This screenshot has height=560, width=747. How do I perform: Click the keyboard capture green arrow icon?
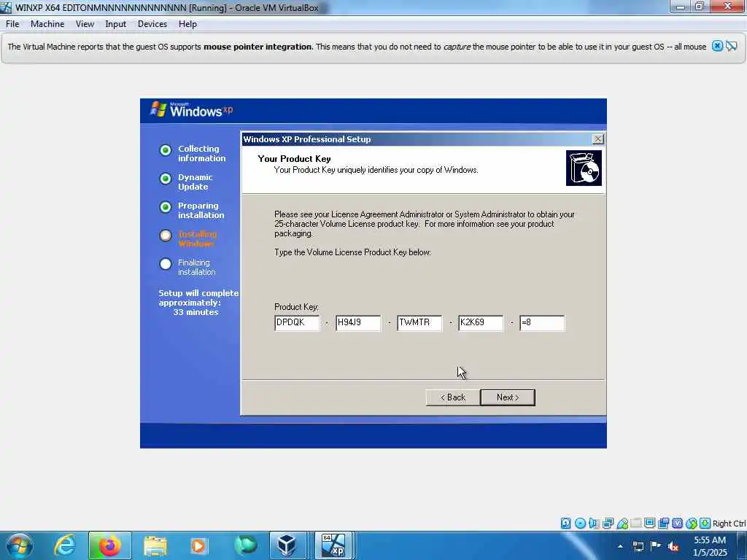point(705,524)
